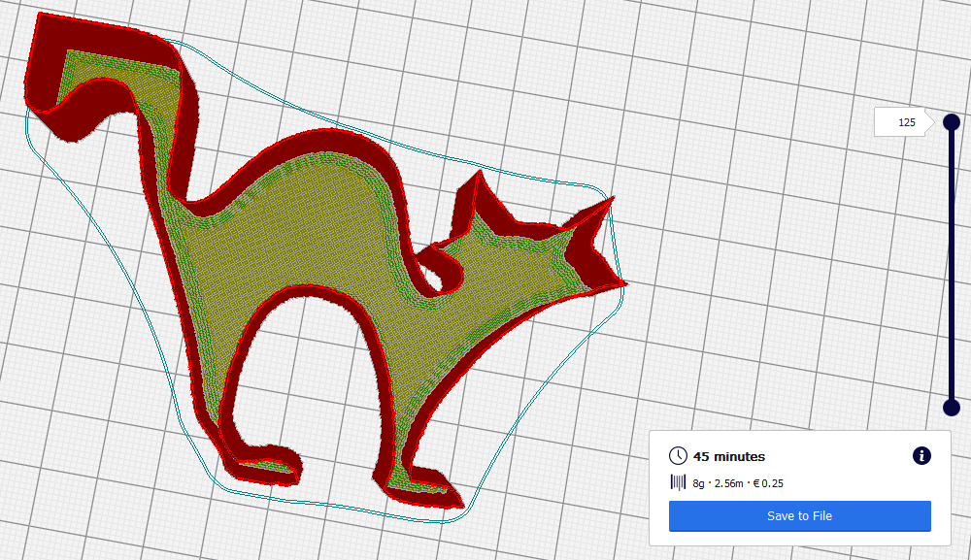Screen dimensions: 971x560
Task: Click the cat's pointed ear
Action: coord(476,189)
